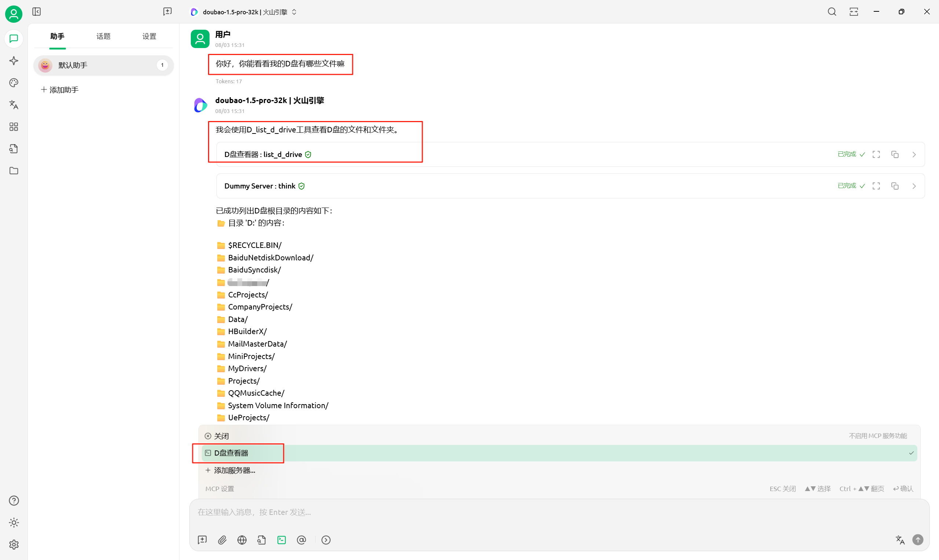Open the model selector dropdown
This screenshot has width=939, height=560.
(x=244, y=12)
